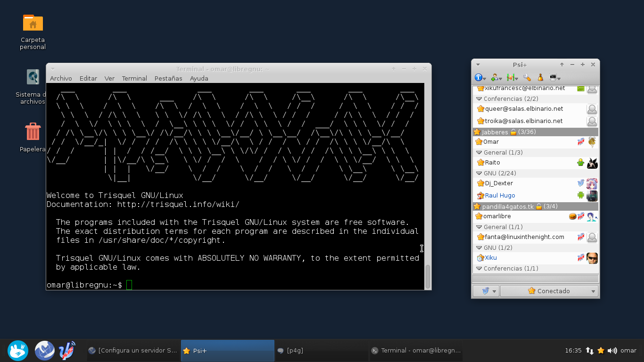
Task: Select the queer@salas.elbinario.net conference
Action: coord(536,109)
